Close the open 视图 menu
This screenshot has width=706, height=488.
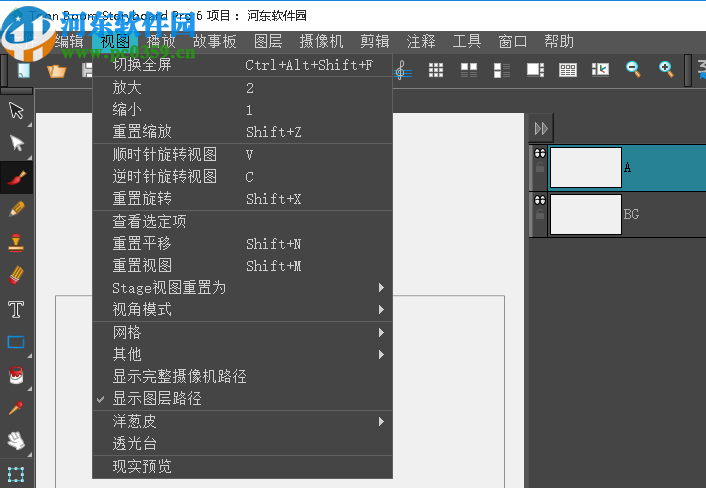click(x=115, y=42)
